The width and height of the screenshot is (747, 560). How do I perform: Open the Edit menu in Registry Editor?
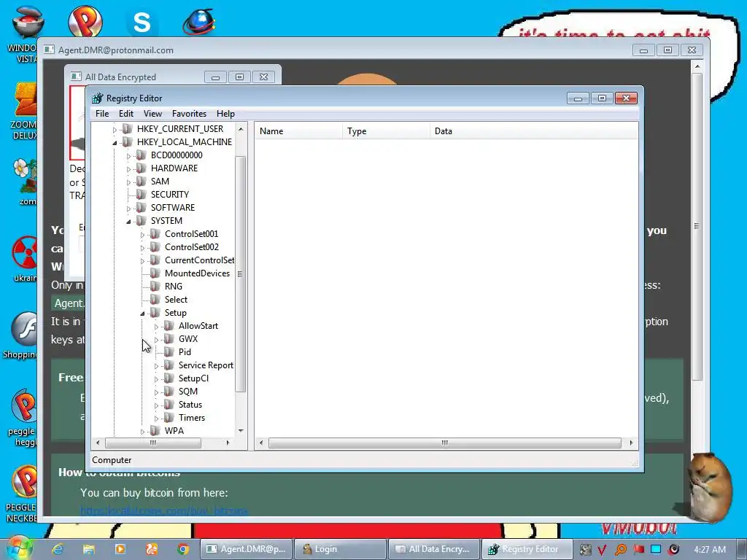(x=125, y=113)
